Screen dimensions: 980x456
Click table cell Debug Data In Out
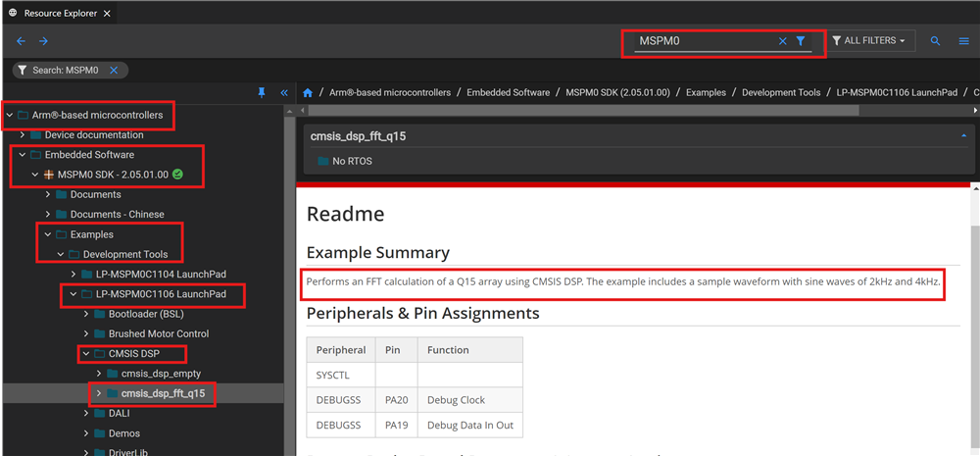pyautogui.click(x=470, y=425)
